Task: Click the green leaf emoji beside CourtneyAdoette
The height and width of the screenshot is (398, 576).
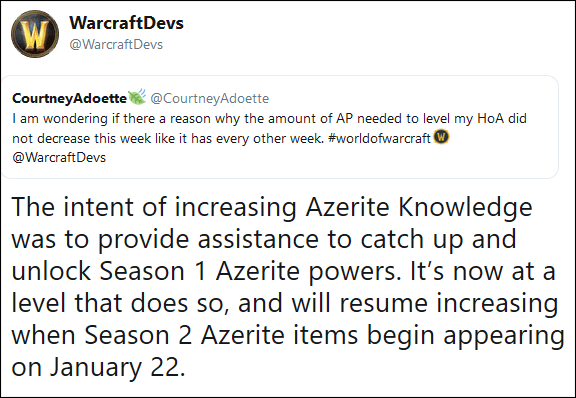Action: tap(137, 97)
